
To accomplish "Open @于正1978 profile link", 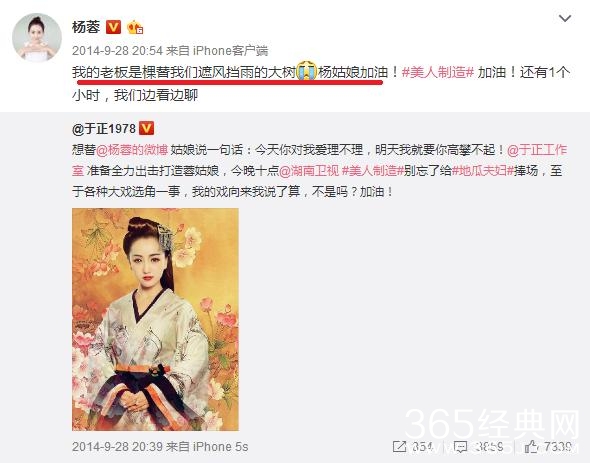I will (104, 129).
